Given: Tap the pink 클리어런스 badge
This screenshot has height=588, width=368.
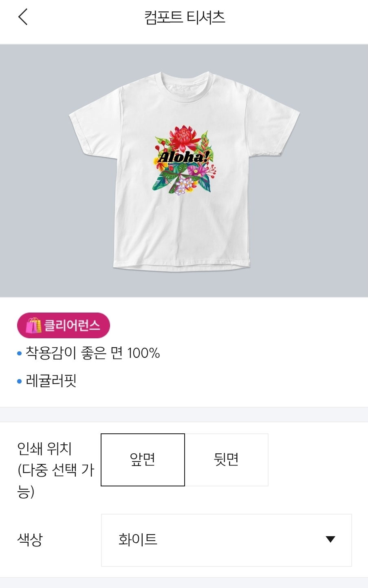Looking at the screenshot, I should (64, 325).
